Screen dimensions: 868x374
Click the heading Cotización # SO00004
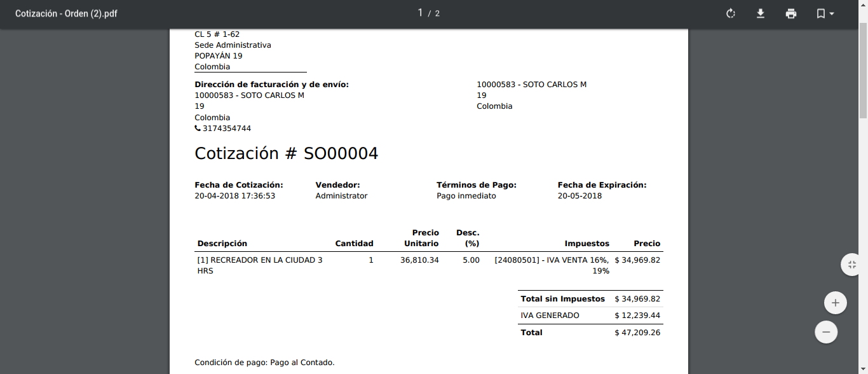point(286,153)
